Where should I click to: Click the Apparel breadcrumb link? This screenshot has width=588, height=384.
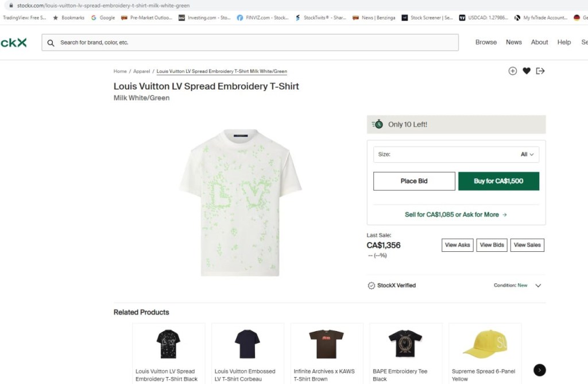click(x=141, y=71)
